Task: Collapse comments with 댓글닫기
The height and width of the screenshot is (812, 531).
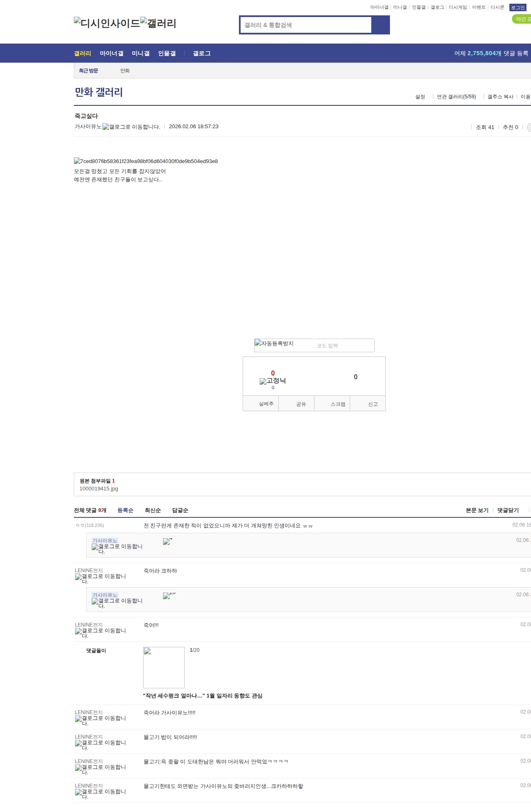Action: click(x=508, y=510)
